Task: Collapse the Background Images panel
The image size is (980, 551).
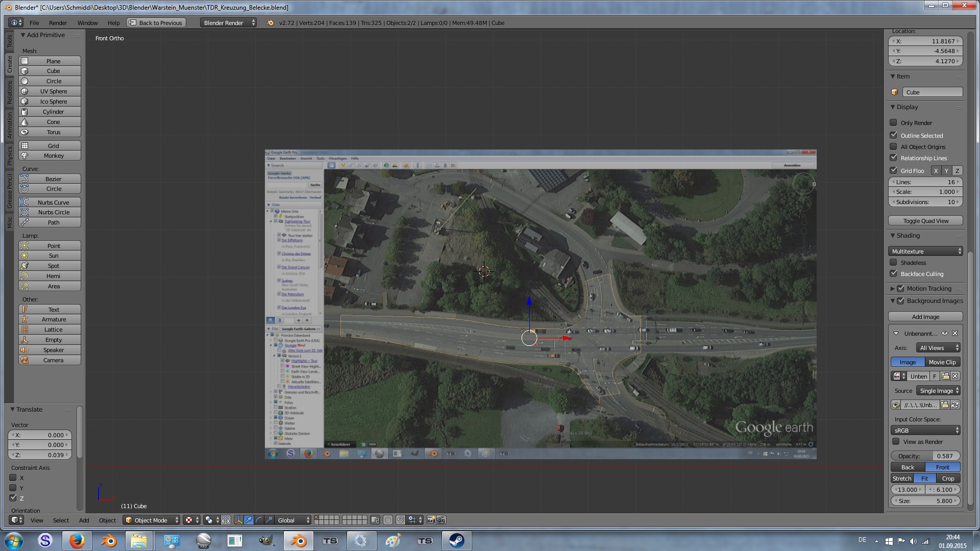Action: tap(893, 301)
